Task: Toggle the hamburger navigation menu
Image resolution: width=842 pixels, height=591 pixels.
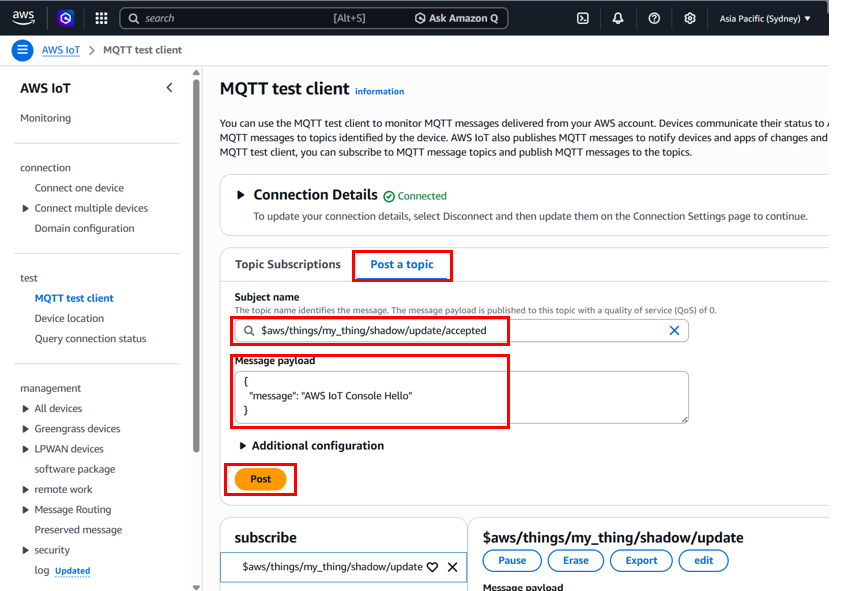Action: pyautogui.click(x=22, y=50)
